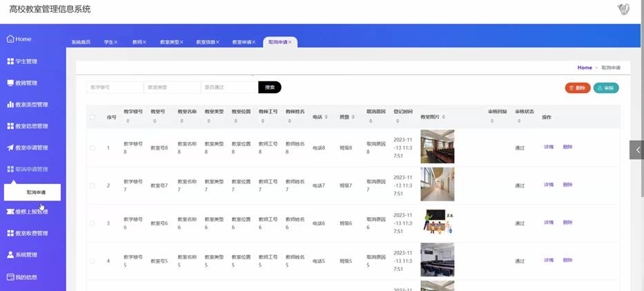644x291 pixels.
Task: Close the 取消申请 tab with its X
Action: click(x=290, y=42)
